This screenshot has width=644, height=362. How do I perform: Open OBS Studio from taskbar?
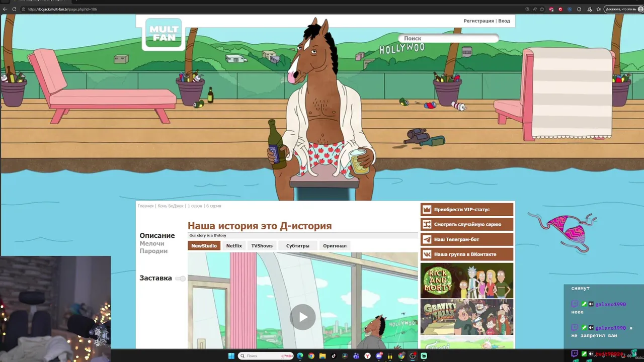coord(413,356)
